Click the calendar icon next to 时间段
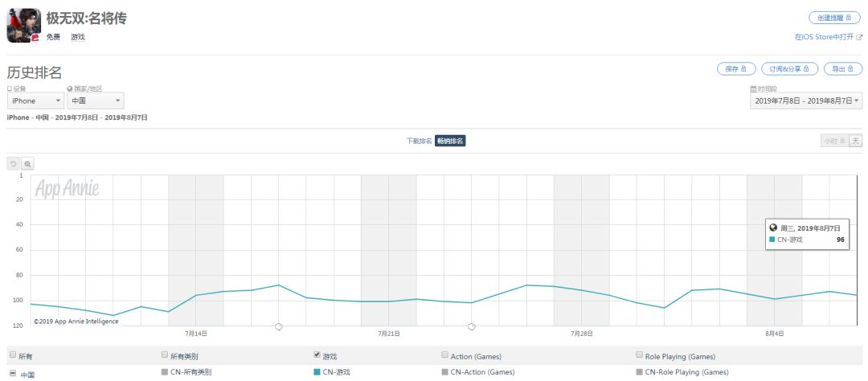The width and height of the screenshot is (868, 381). [753, 89]
